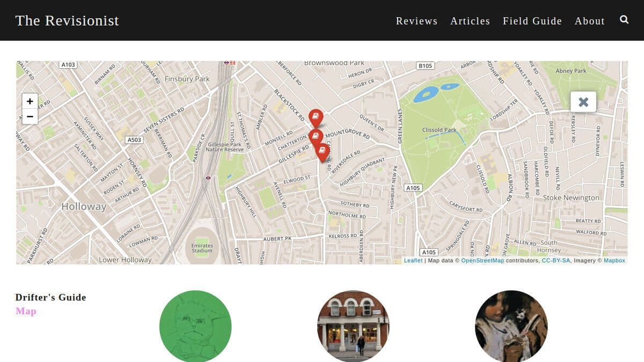Select the green cat sketch thumbnail

coord(195,326)
